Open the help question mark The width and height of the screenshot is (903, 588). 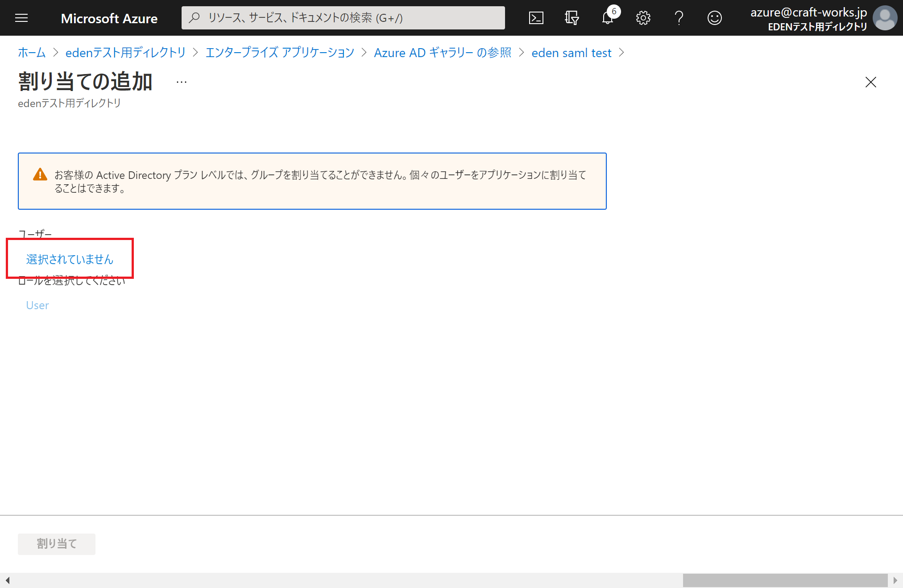click(679, 18)
